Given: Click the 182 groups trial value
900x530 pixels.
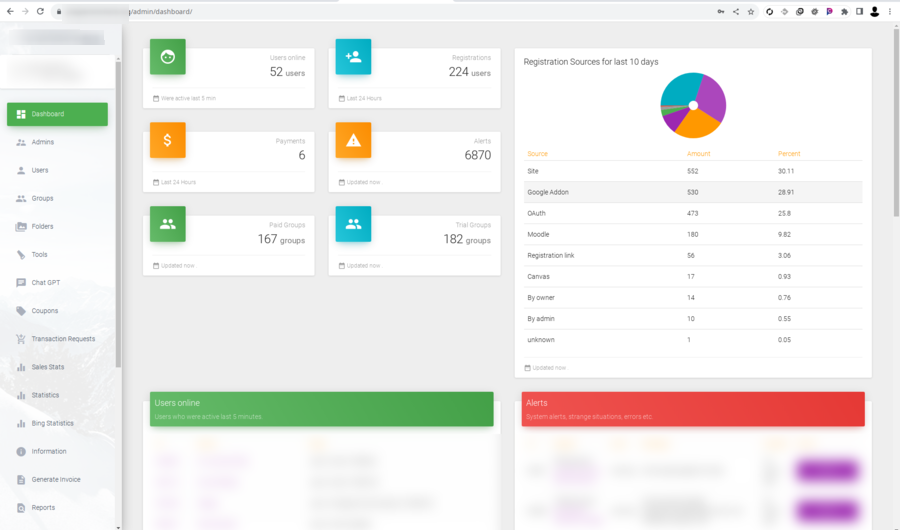Looking at the screenshot, I should pos(467,239).
